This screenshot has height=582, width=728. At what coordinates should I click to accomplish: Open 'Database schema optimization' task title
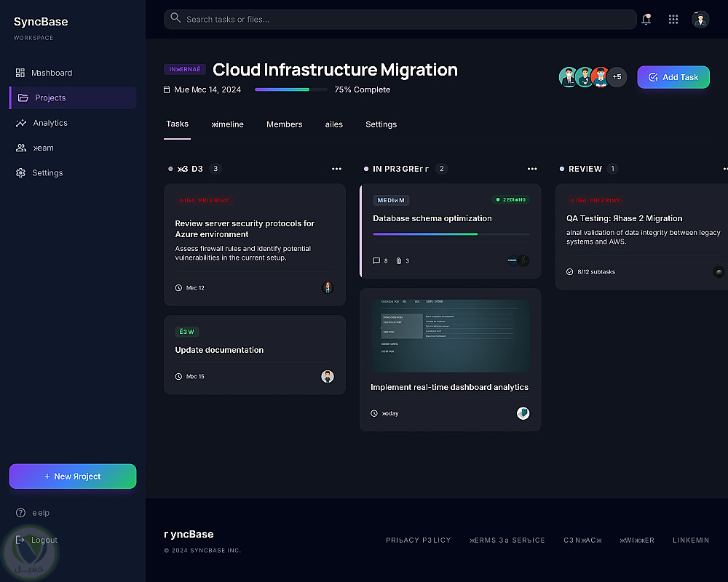pyautogui.click(x=432, y=218)
